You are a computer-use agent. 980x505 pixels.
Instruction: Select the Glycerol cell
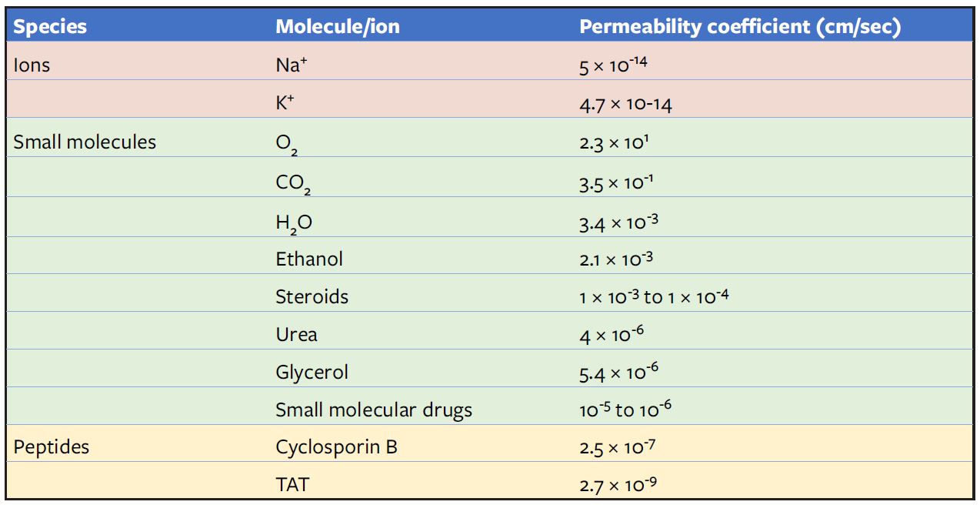[312, 373]
